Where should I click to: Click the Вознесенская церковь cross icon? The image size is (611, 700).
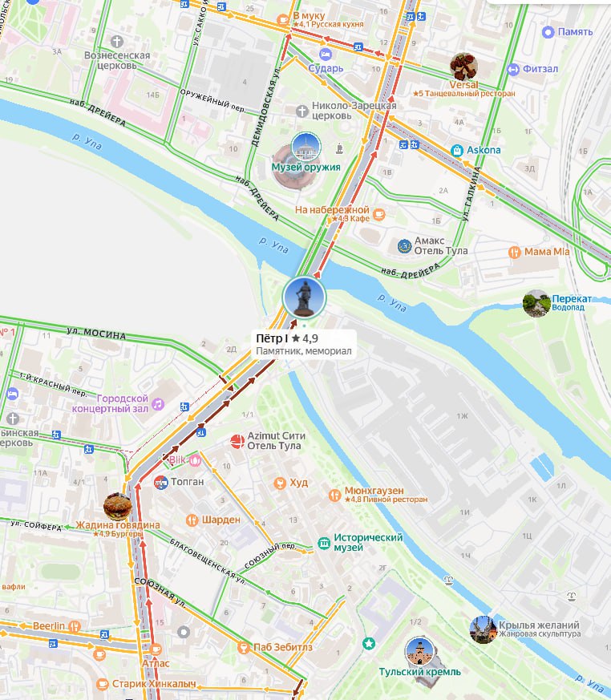click(x=117, y=42)
